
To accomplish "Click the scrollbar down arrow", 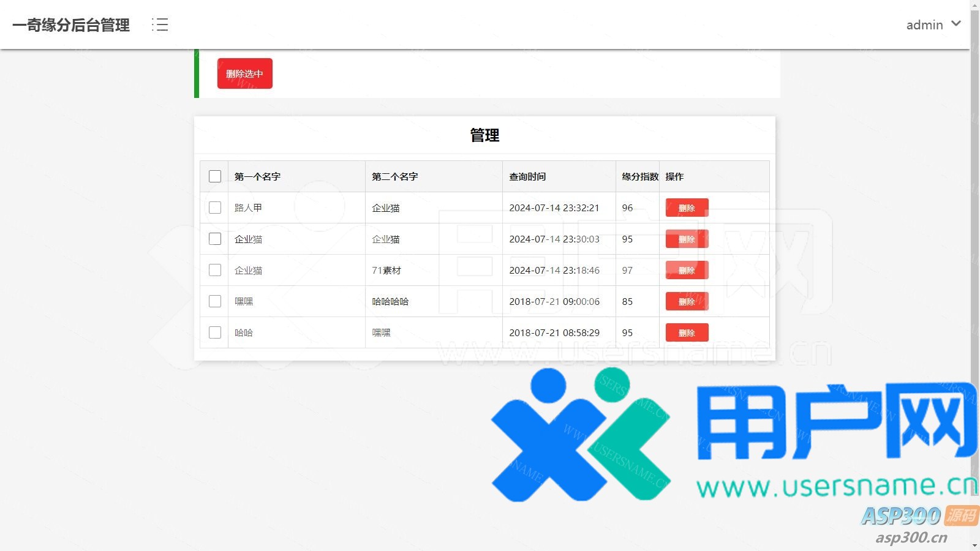I will pos(975,545).
